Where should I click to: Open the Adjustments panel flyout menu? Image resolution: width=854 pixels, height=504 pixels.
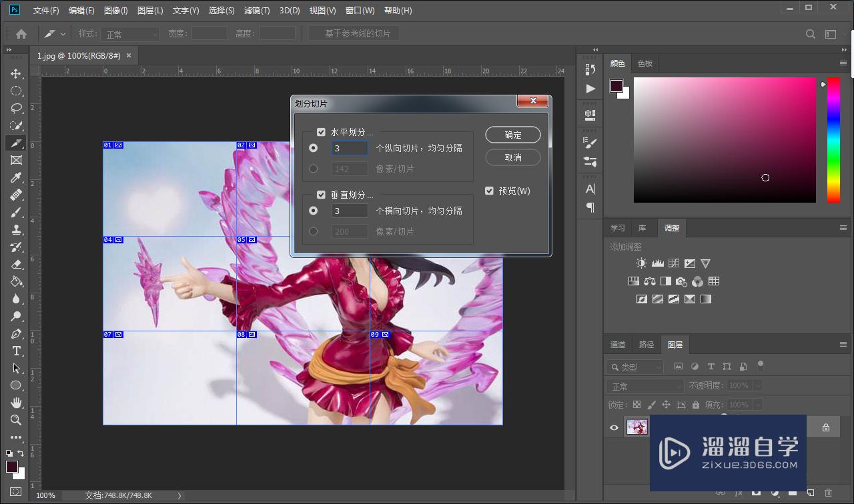[x=843, y=227]
